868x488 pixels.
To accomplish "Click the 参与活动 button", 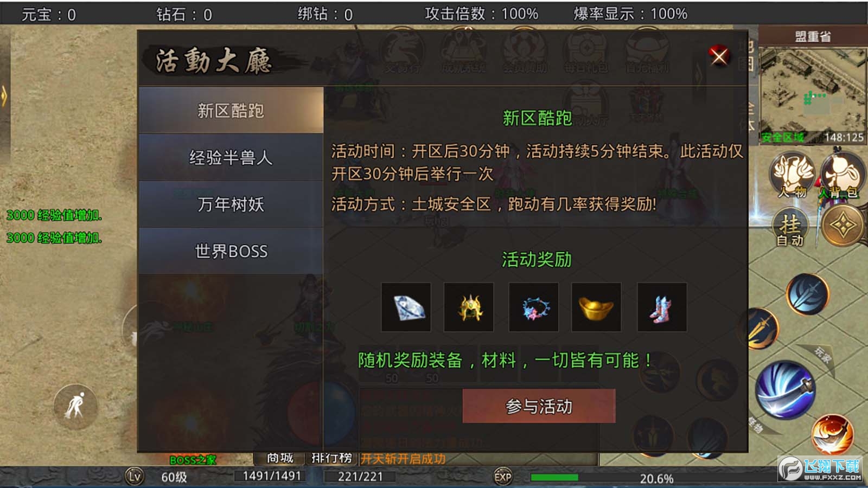I will (x=539, y=406).
